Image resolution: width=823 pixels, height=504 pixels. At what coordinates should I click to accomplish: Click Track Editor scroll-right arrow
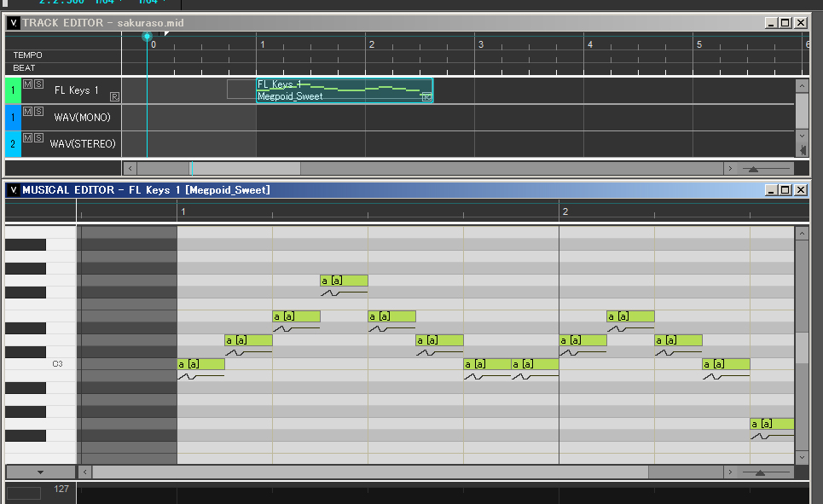coord(729,169)
